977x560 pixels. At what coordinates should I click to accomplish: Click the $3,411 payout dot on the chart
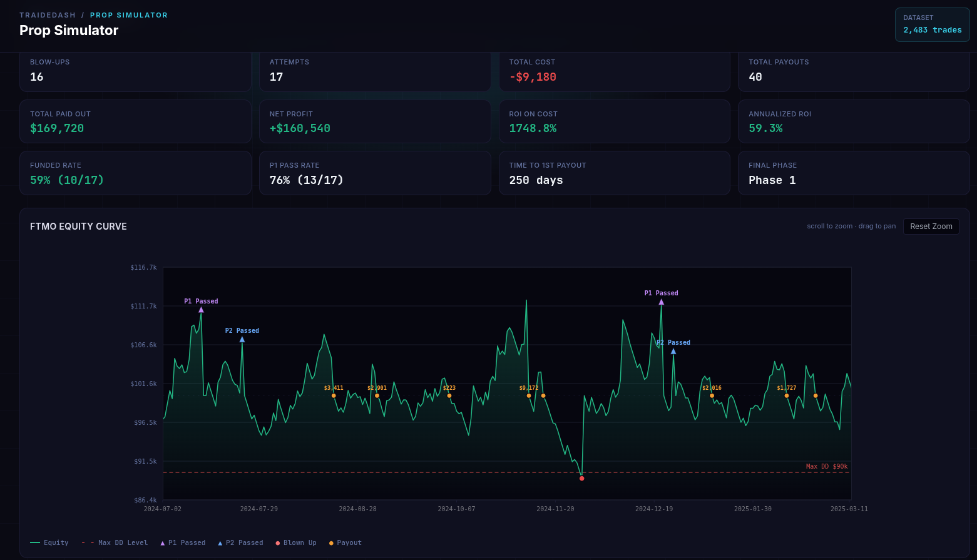coord(334,395)
